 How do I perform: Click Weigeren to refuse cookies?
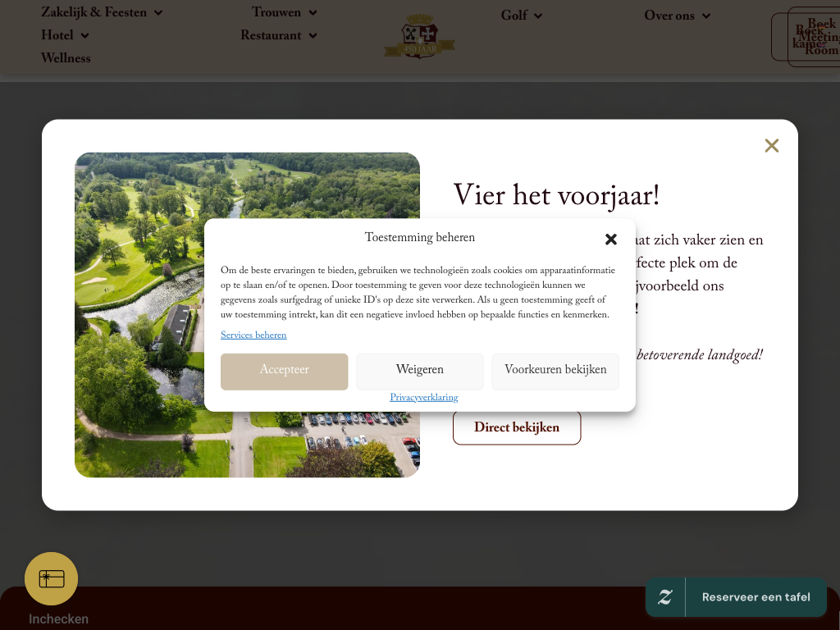pyautogui.click(x=420, y=371)
